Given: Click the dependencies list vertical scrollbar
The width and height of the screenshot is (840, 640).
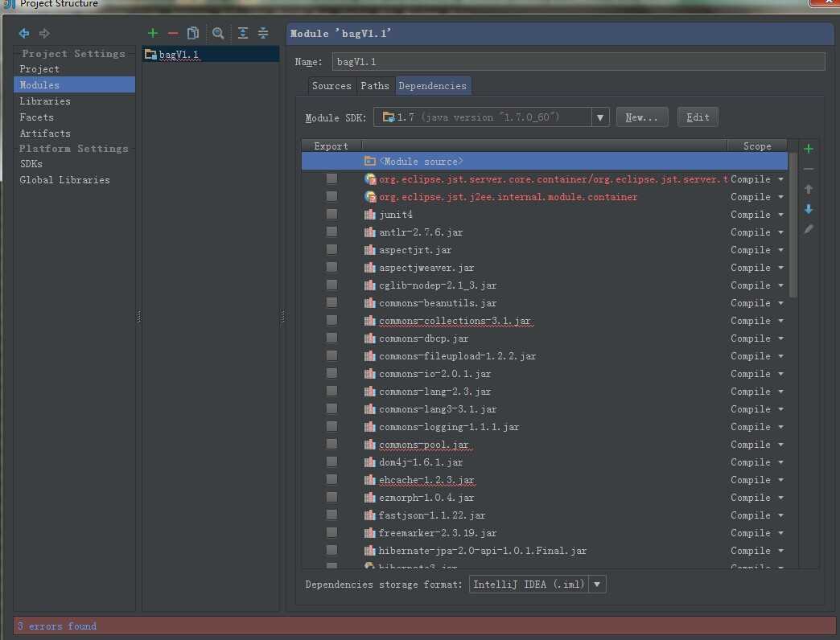Looking at the screenshot, I should tap(793, 225).
